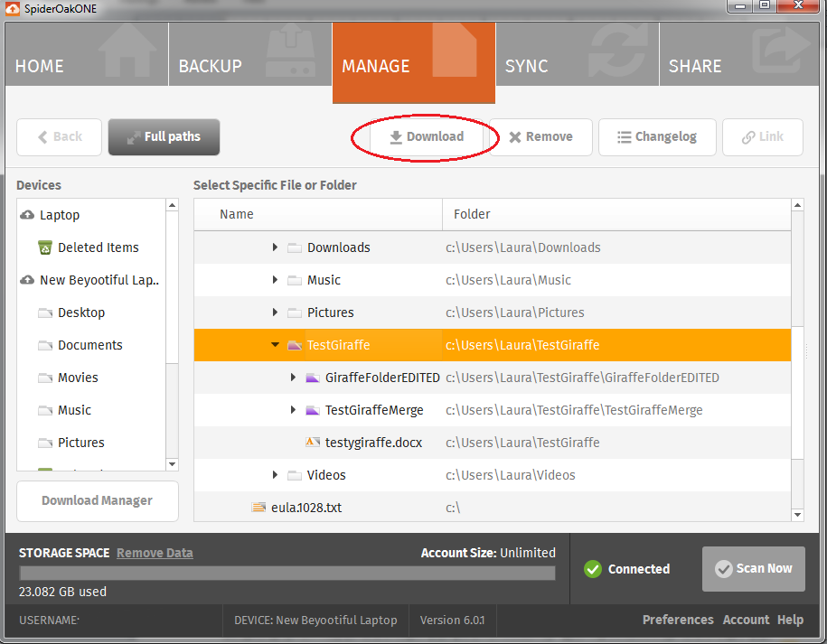The height and width of the screenshot is (644, 827).
Task: Click the Devices list scroll down arrow
Action: pos(172,464)
